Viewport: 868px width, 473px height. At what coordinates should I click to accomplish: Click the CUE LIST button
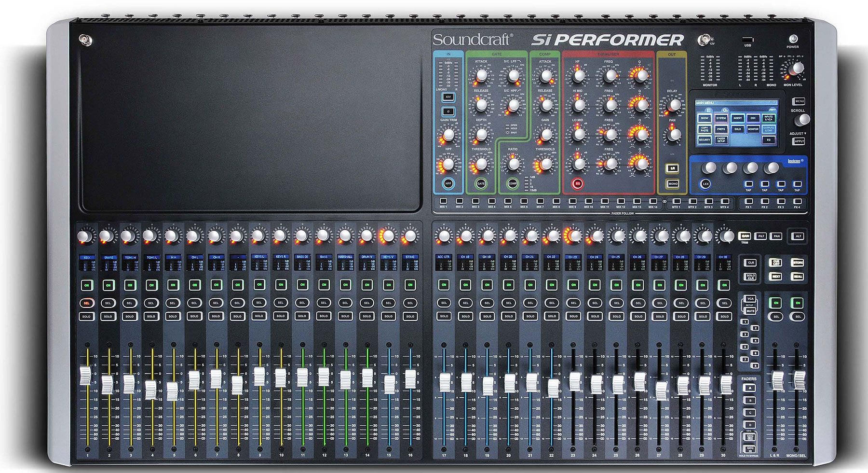click(776, 263)
